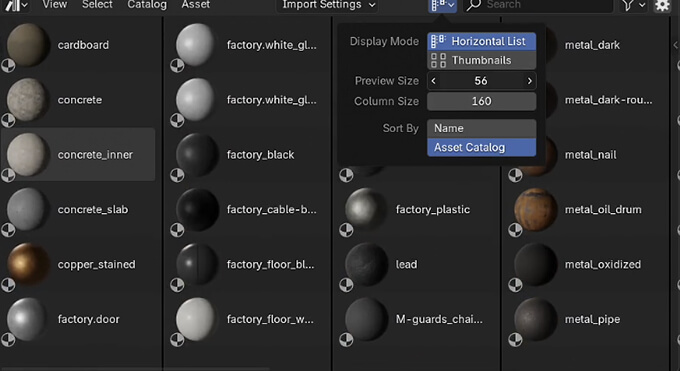
Task: Select the factory_floor_w... material sphere
Action: (197, 319)
